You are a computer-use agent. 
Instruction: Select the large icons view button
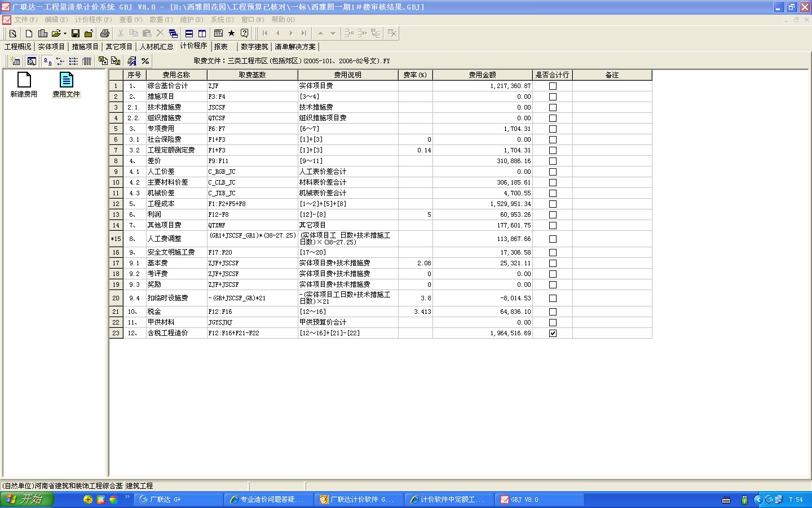[47, 61]
